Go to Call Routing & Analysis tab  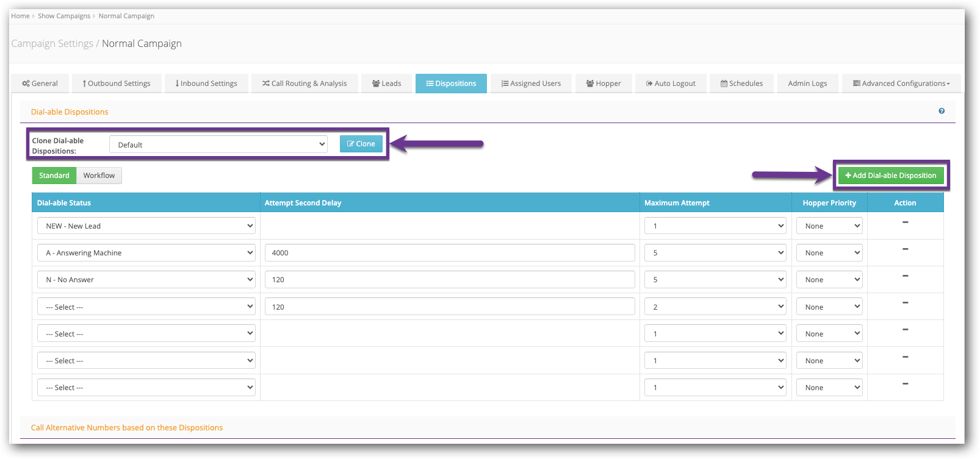[304, 84]
